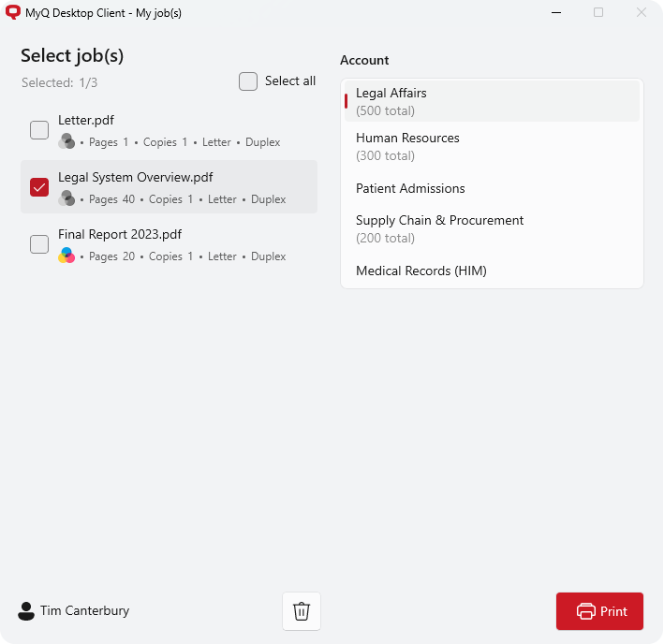Check the Letter.pdf checkbox
Screen dimensions: 664x644
39,130
